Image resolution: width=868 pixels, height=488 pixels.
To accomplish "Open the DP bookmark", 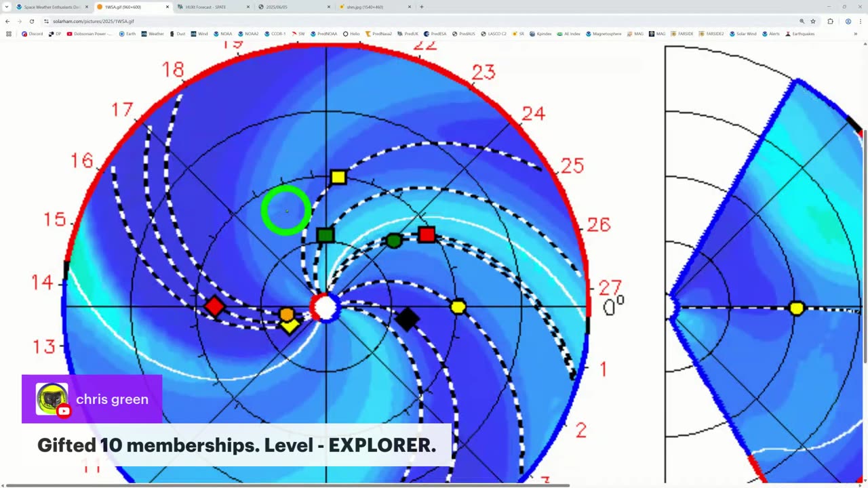I will 55,33.
